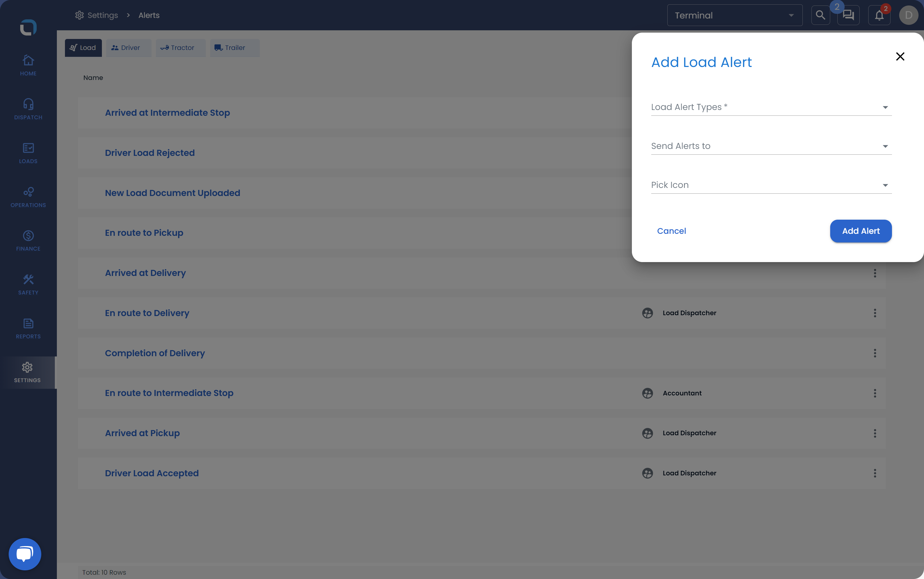Open New Load Document Uploaded alert
This screenshot has height=579, width=924.
(x=172, y=193)
